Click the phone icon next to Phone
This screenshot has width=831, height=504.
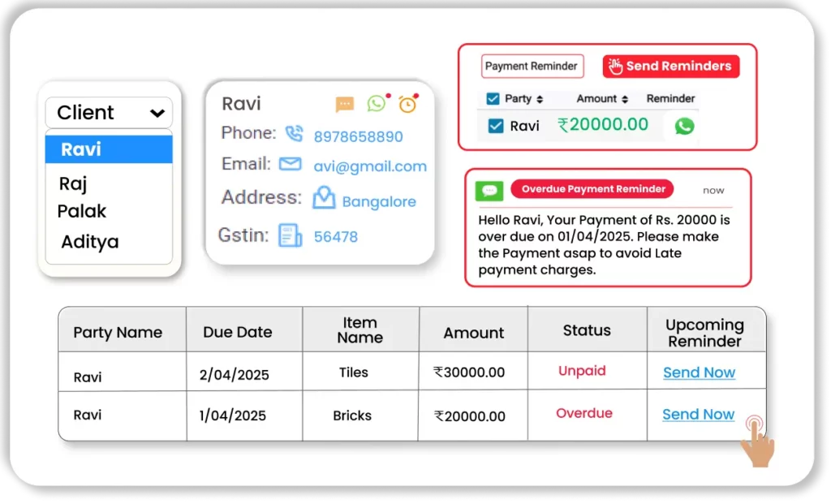294,134
